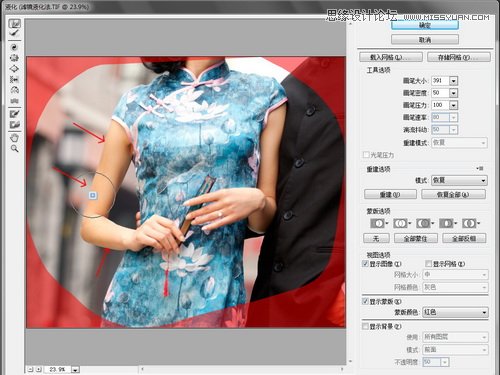
Task: Open the mask color 红色 dropdown
Action: [x=455, y=312]
